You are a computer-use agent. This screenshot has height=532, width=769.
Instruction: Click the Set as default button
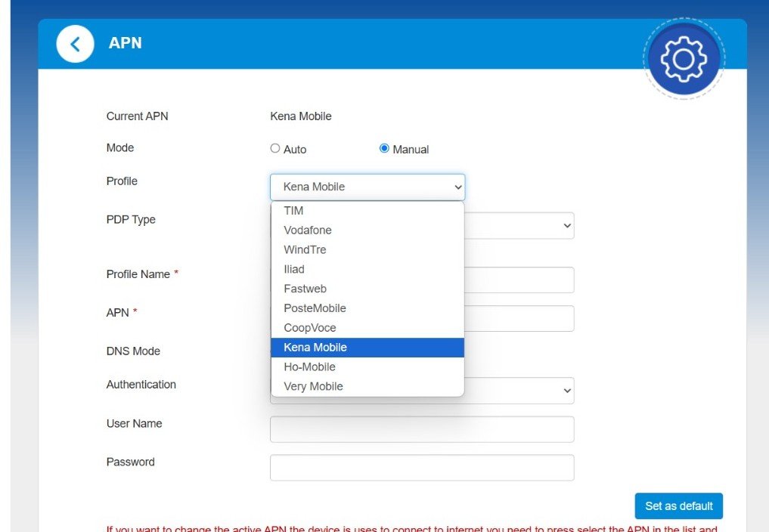pyautogui.click(x=679, y=506)
